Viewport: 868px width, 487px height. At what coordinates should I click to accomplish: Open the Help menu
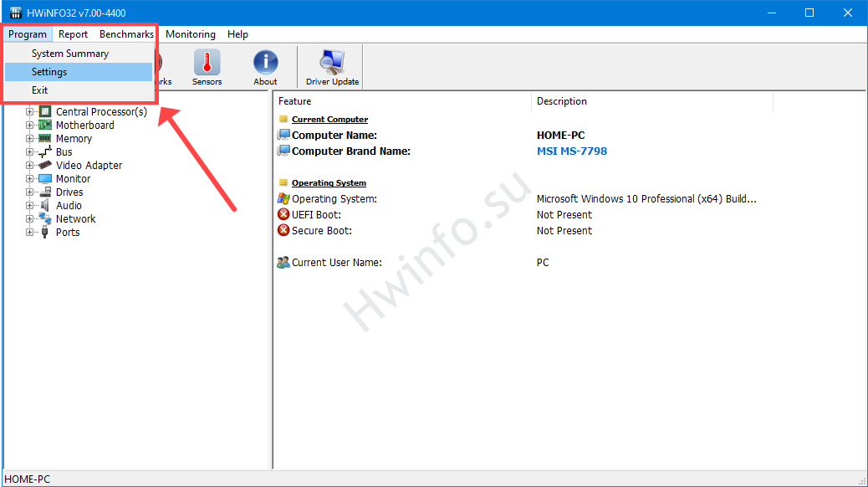coord(237,34)
